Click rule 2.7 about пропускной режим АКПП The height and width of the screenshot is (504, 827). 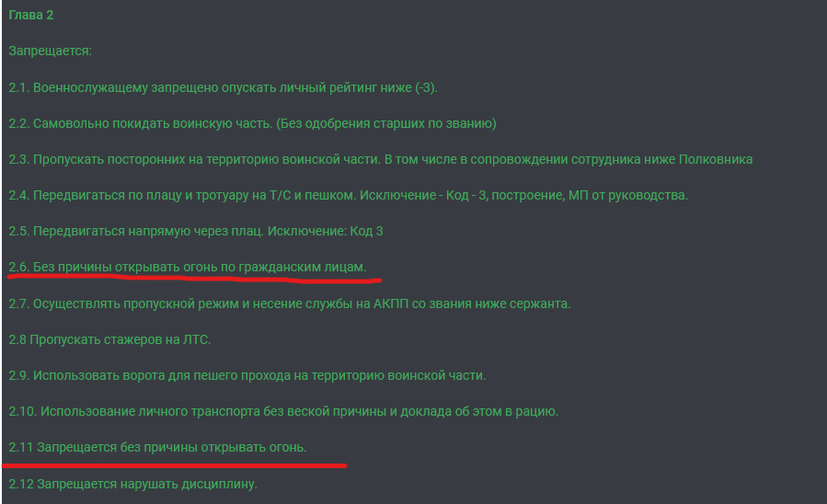point(290,304)
